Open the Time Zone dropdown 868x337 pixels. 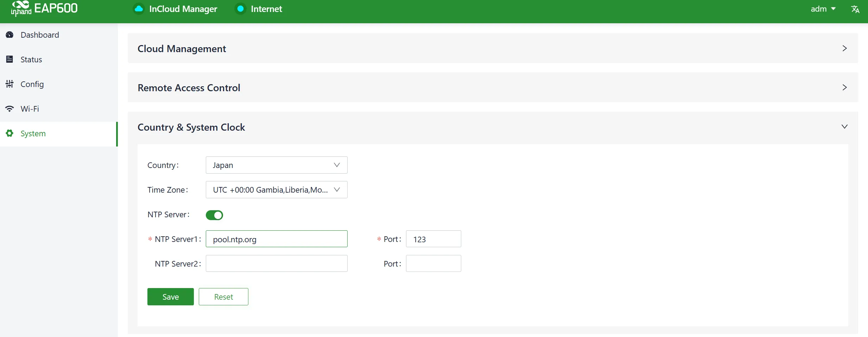(277, 190)
